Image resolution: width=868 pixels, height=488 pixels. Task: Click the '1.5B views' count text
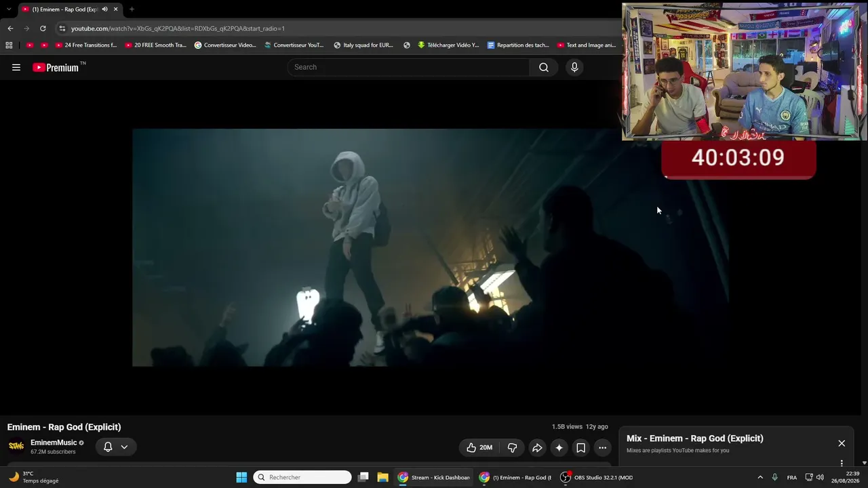(567, 427)
